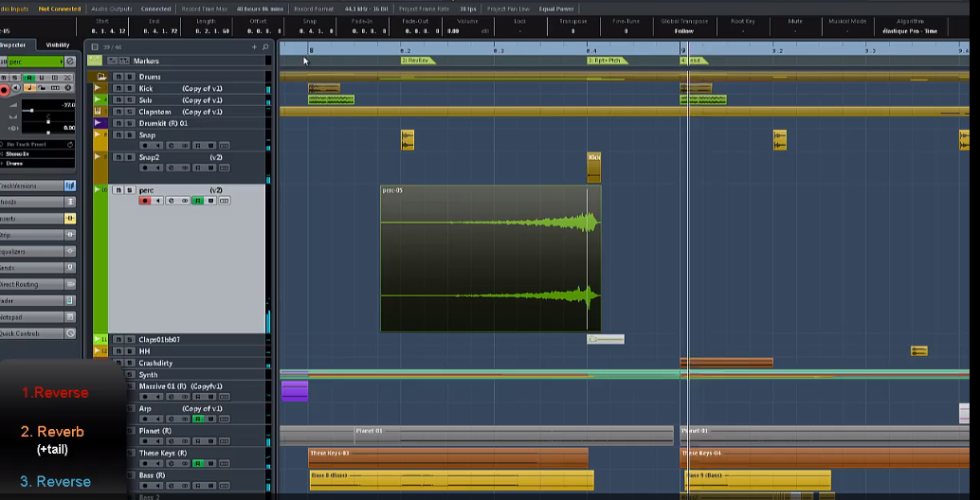The width and height of the screenshot is (980, 500).
Task: Enable record on the perc track
Action: pos(145,201)
